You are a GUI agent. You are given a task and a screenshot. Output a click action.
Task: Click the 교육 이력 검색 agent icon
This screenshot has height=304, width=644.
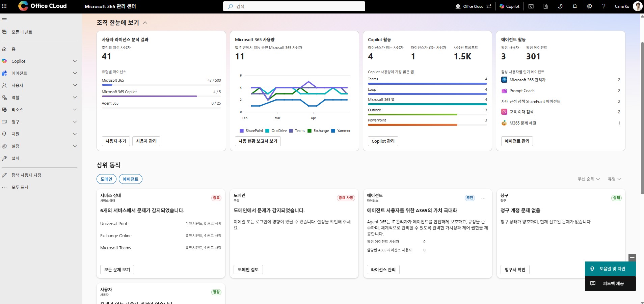504,112
